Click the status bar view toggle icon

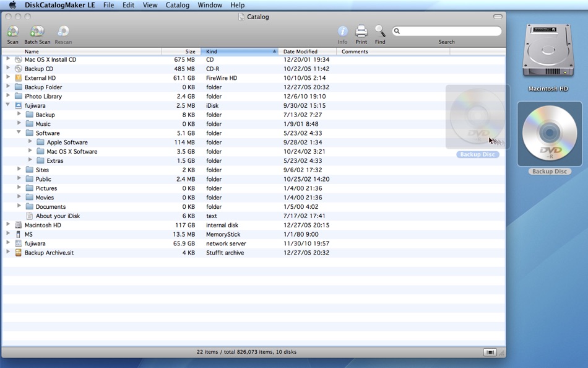coord(490,353)
